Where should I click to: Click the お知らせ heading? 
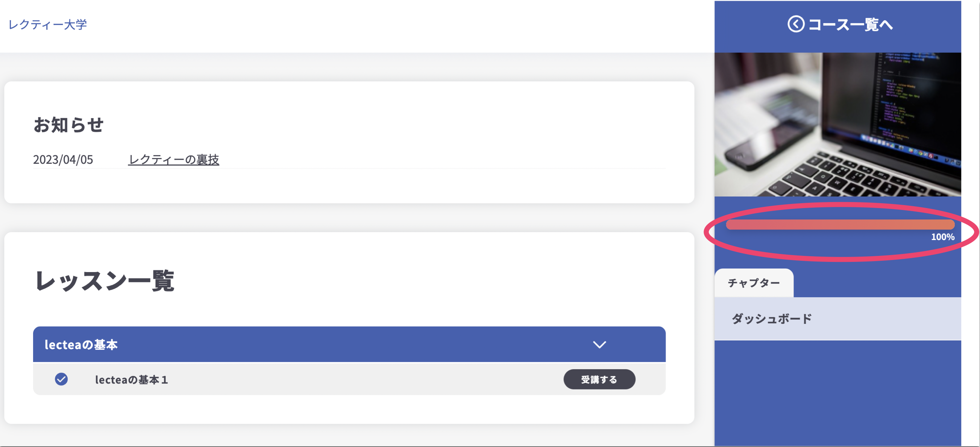click(x=68, y=125)
